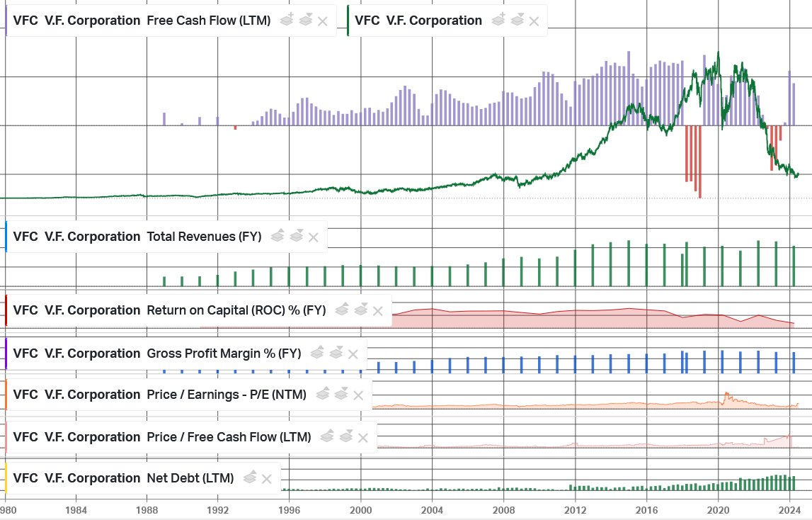Click the layers-plus icon on the VFC price legend
Image resolution: width=812 pixels, height=520 pixels.
[x=498, y=20]
